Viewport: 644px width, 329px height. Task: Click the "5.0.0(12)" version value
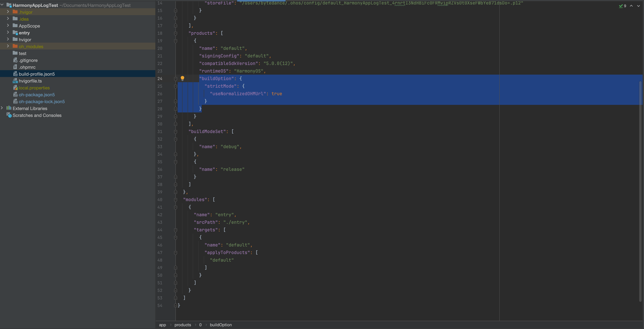[278, 63]
